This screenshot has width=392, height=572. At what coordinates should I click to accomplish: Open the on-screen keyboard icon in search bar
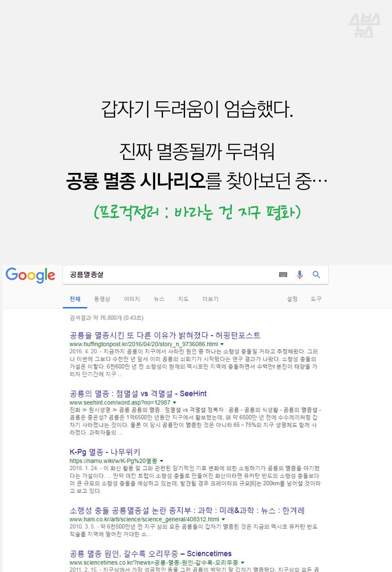click(283, 275)
